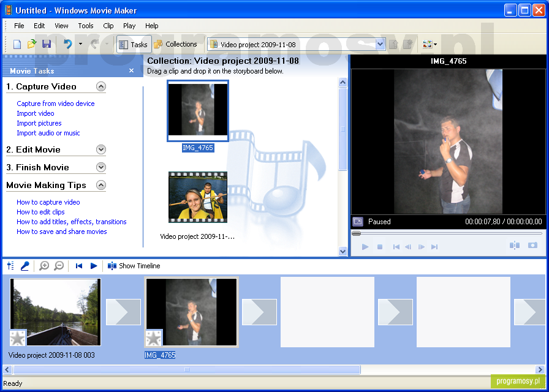Click transition cell after IMG_4765 clip
Screen dimensions: 549x392
point(259,312)
